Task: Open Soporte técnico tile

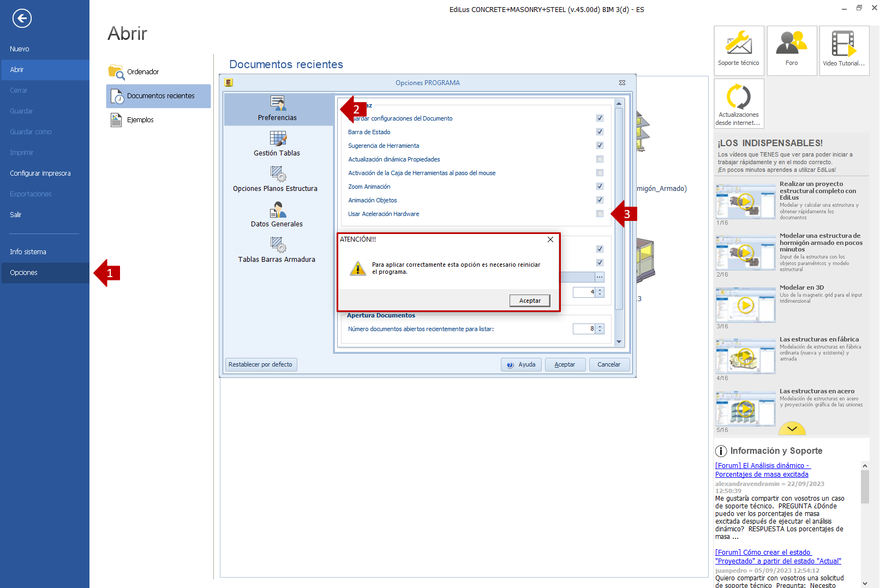Action: (739, 50)
